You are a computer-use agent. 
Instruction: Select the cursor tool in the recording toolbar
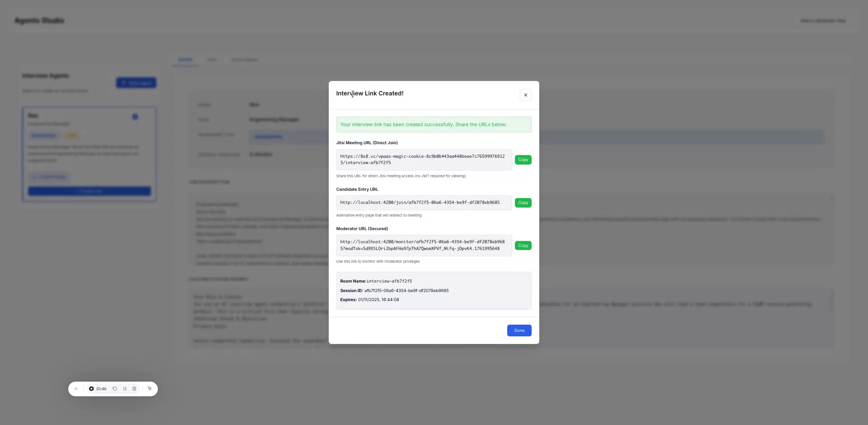(x=150, y=388)
